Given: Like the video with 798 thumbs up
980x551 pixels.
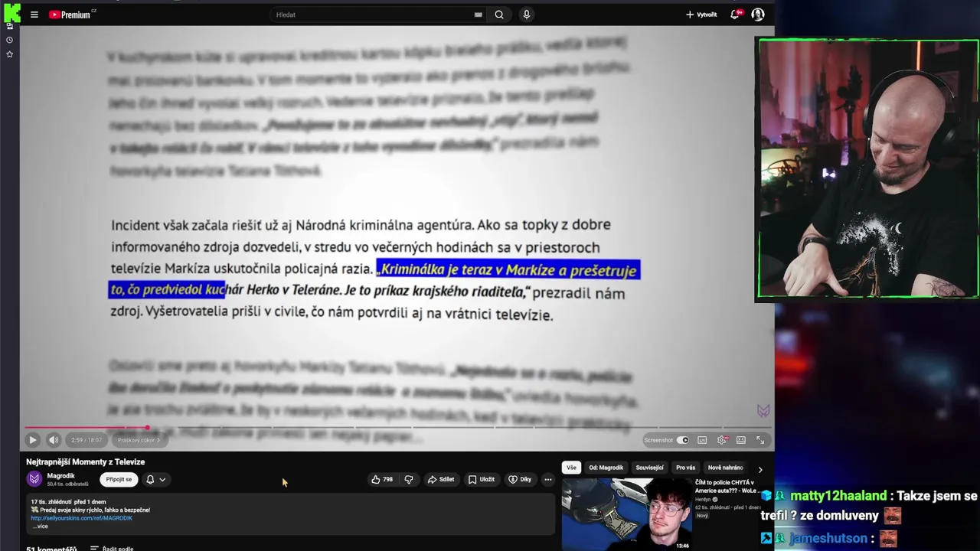Looking at the screenshot, I should click(x=382, y=480).
